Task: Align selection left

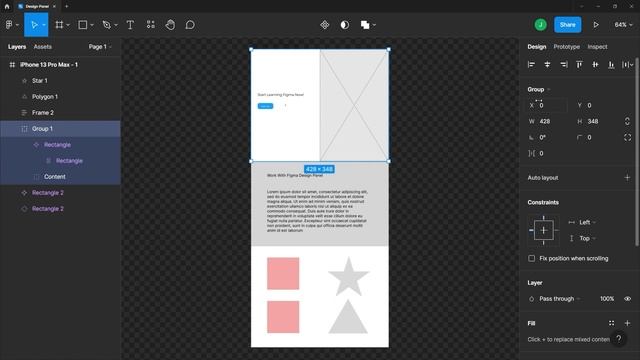Action: [531, 64]
